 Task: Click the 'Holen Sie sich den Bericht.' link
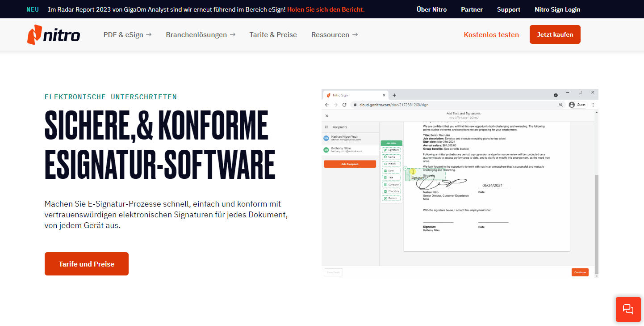pos(326,9)
